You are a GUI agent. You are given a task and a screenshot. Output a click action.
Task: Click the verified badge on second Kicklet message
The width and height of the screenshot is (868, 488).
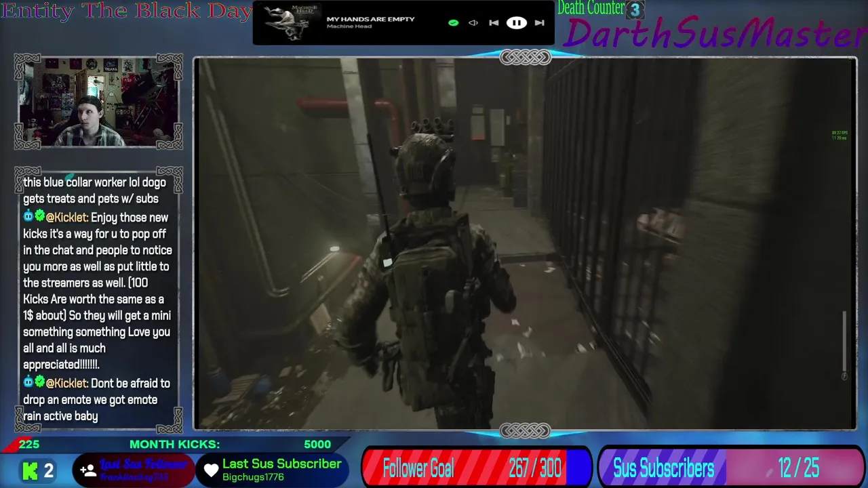coord(40,382)
